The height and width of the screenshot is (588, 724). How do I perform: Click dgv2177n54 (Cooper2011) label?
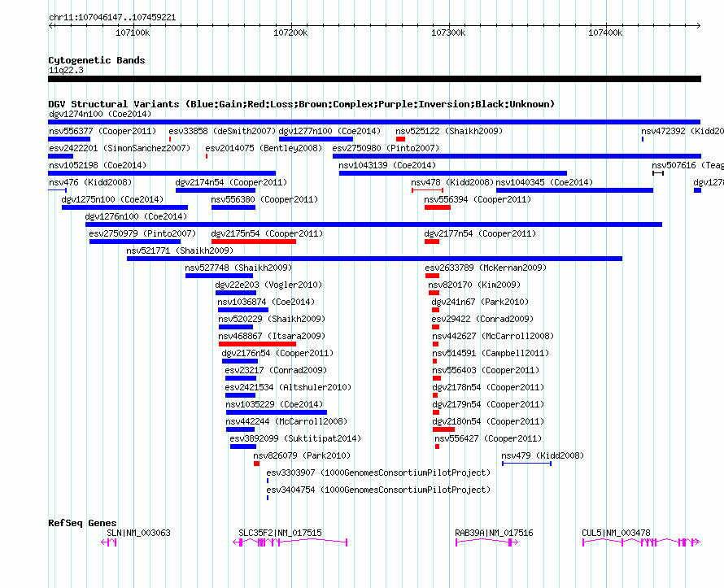click(x=481, y=233)
